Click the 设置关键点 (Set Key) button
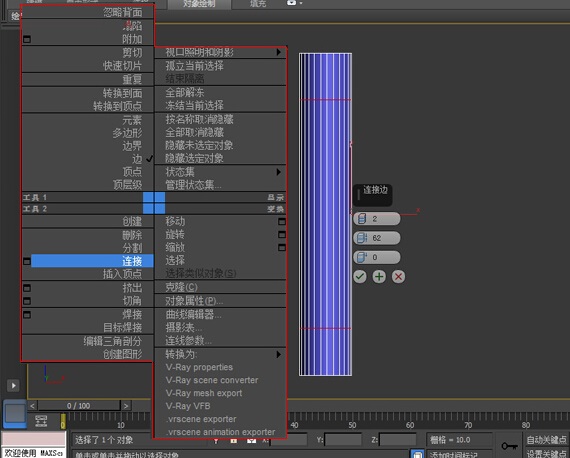 (546, 454)
